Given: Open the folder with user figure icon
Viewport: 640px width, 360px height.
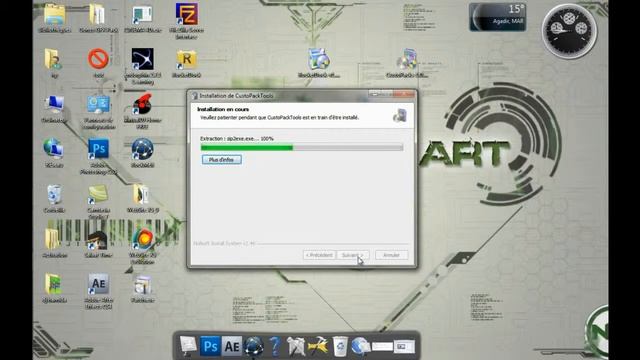Looking at the screenshot, I should tap(53, 60).
